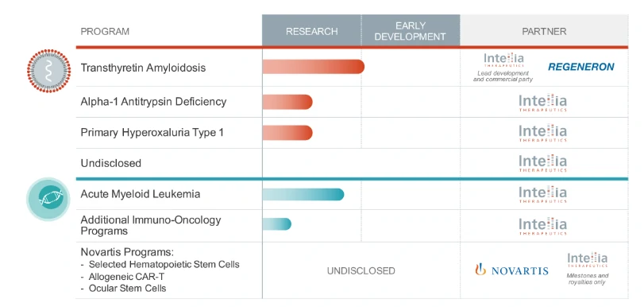Image resolution: width=644 pixels, height=307 pixels.
Task: Click Alpha-1 Antitrypsin Deficiency program name
Action: [153, 102]
